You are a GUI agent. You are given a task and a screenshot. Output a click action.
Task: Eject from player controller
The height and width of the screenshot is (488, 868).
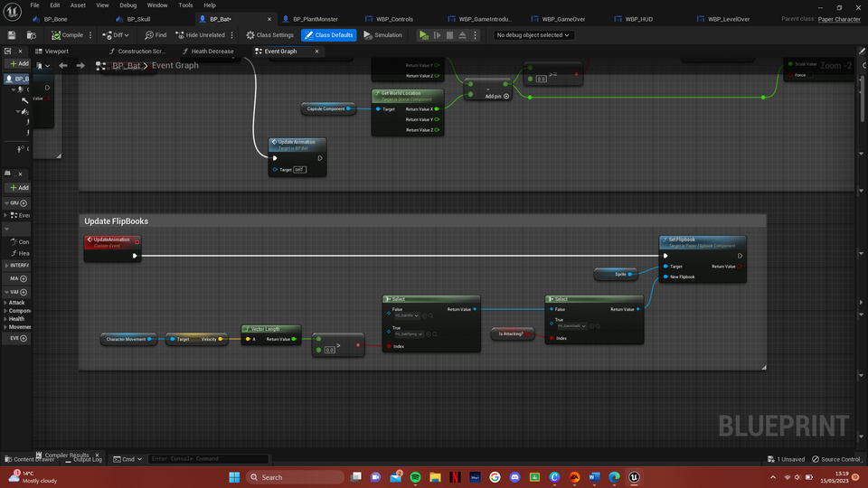[x=462, y=35]
